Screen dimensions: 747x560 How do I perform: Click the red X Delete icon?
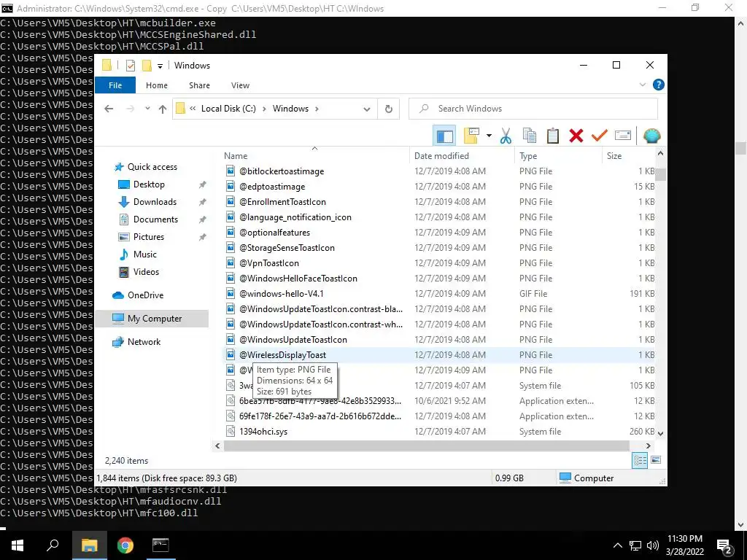click(x=576, y=136)
